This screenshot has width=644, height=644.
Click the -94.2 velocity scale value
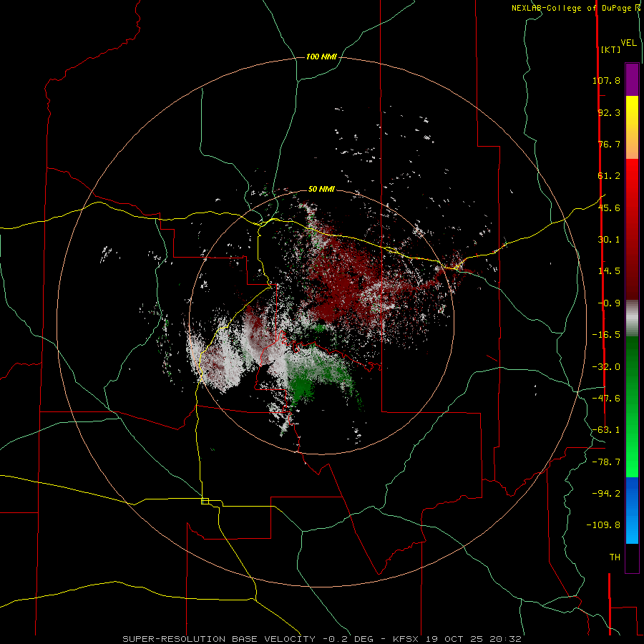pyautogui.click(x=606, y=493)
